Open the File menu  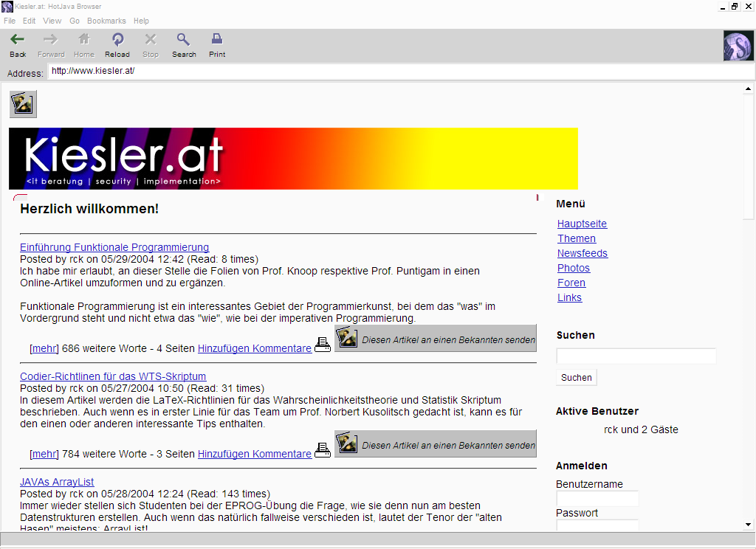[x=10, y=21]
